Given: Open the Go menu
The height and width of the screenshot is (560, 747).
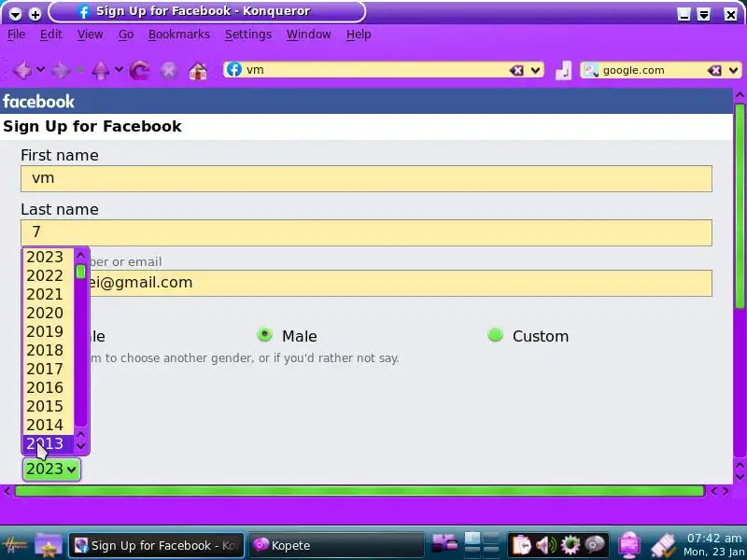Looking at the screenshot, I should point(126,35).
